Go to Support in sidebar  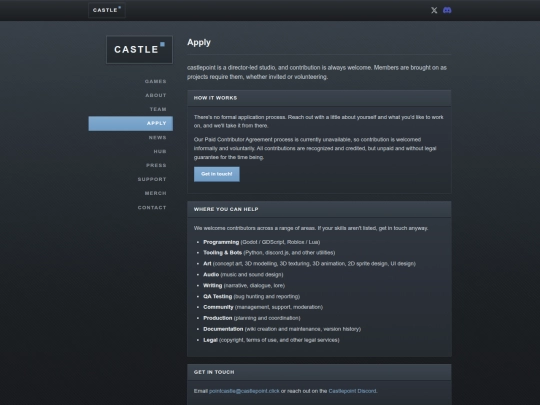(152, 179)
